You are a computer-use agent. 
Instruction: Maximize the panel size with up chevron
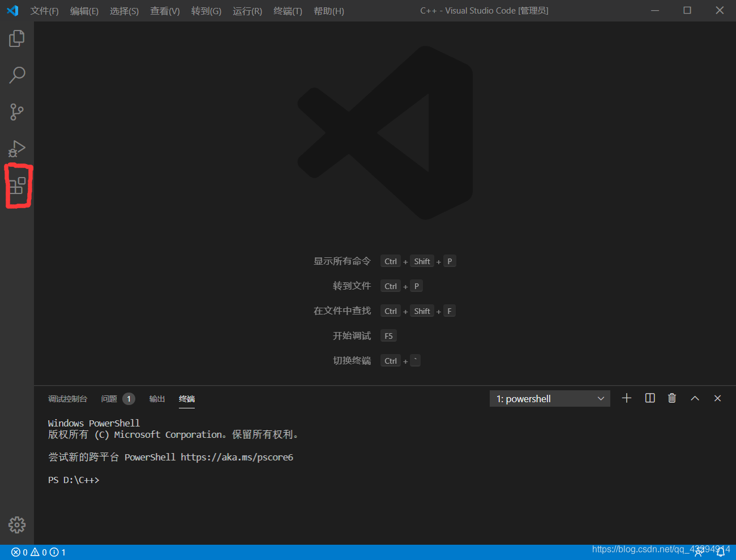pyautogui.click(x=695, y=398)
